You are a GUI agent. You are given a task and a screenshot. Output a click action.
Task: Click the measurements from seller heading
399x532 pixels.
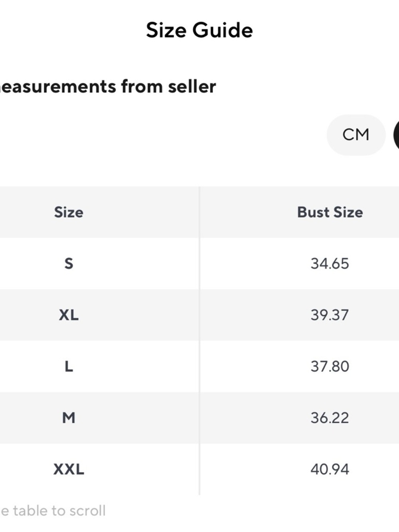(x=108, y=87)
